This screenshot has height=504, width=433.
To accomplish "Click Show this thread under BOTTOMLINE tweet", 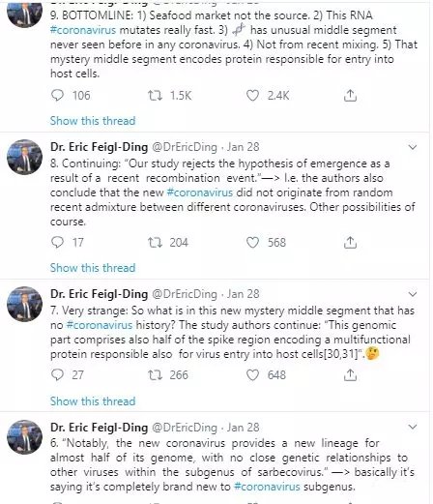I will pos(93,121).
